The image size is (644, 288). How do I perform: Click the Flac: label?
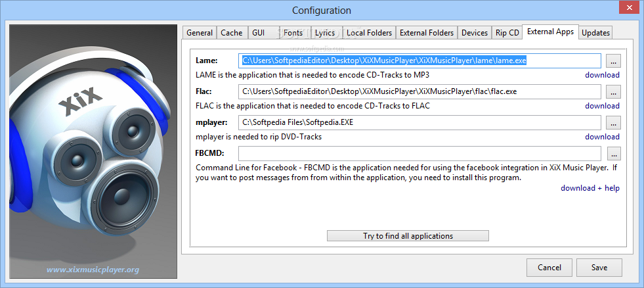[x=204, y=91]
